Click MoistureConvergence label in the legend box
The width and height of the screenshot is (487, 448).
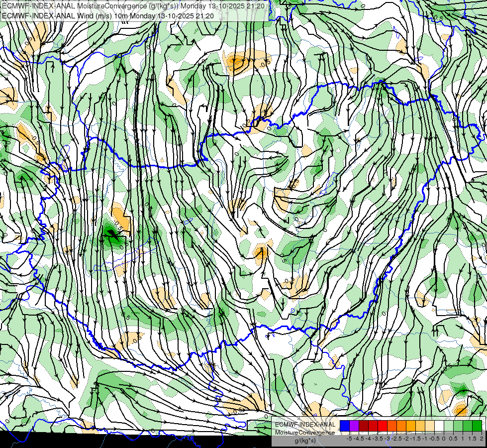tap(305, 433)
